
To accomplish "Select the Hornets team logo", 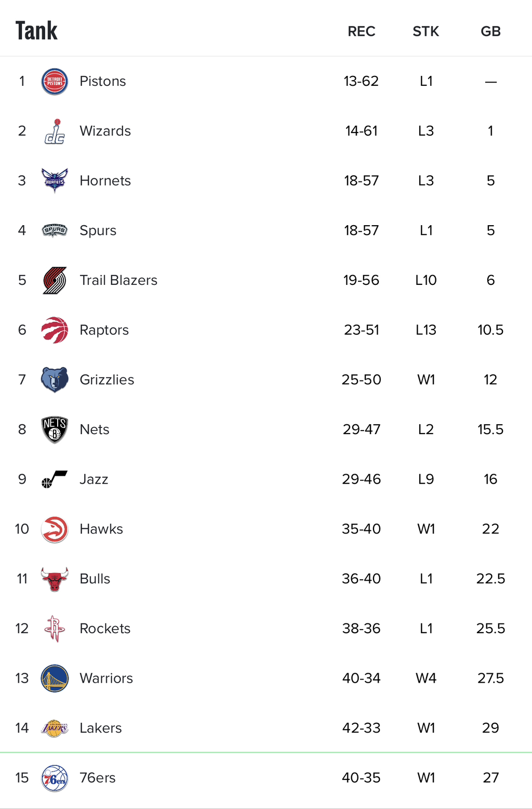I will [x=55, y=181].
